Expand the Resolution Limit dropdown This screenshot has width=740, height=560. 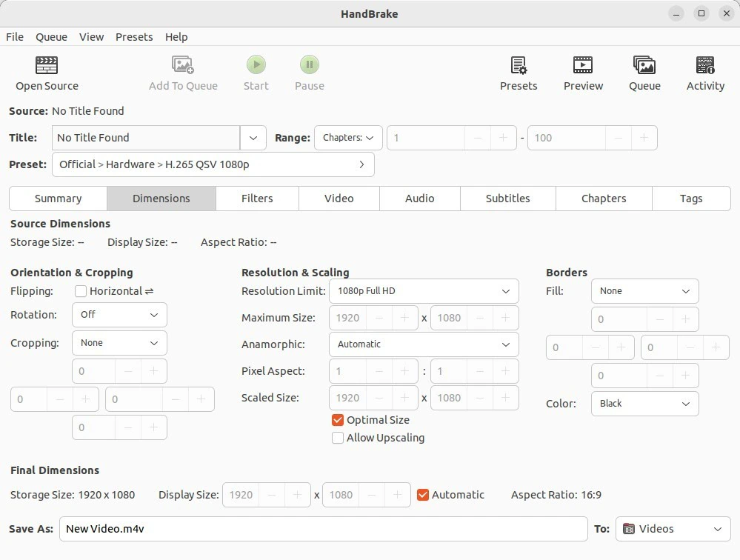pyautogui.click(x=424, y=291)
